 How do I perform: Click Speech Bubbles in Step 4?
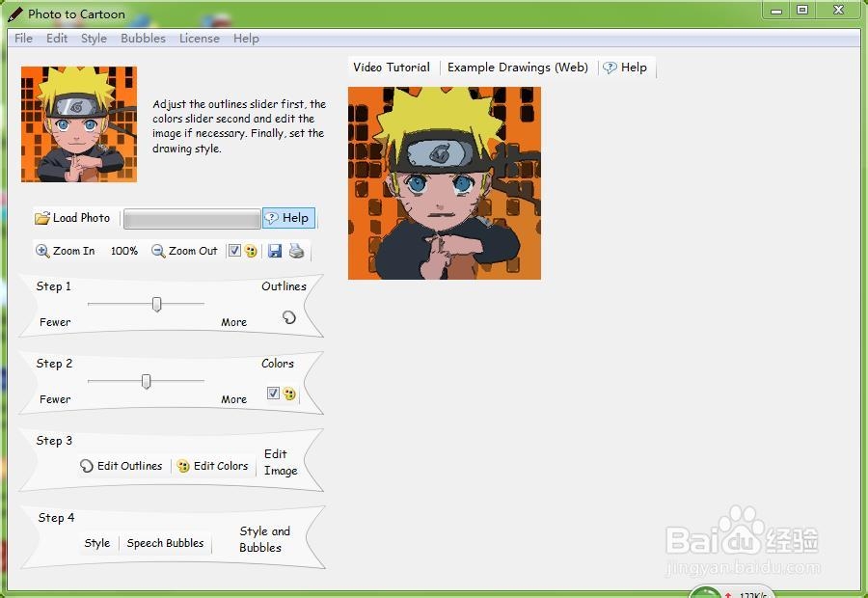pyautogui.click(x=165, y=543)
